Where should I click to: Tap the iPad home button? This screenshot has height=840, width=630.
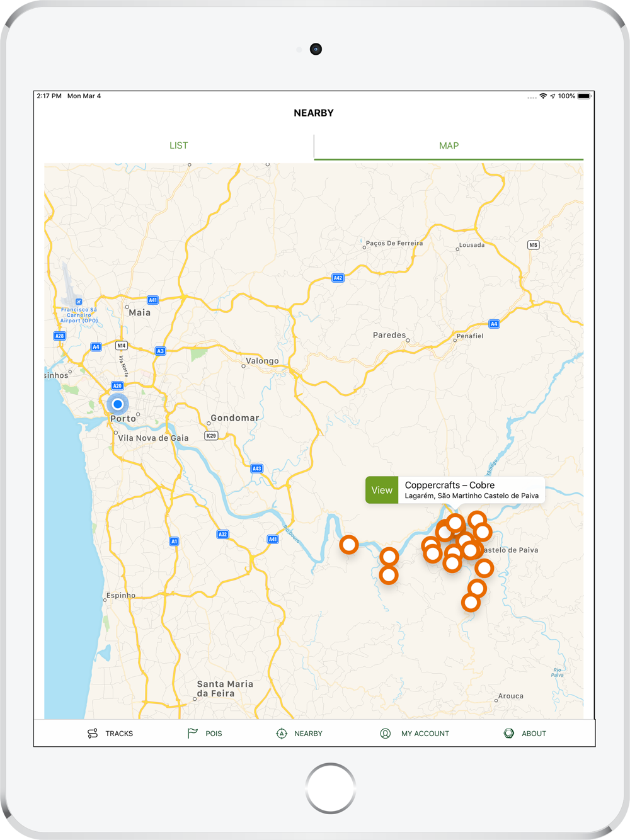331,788
